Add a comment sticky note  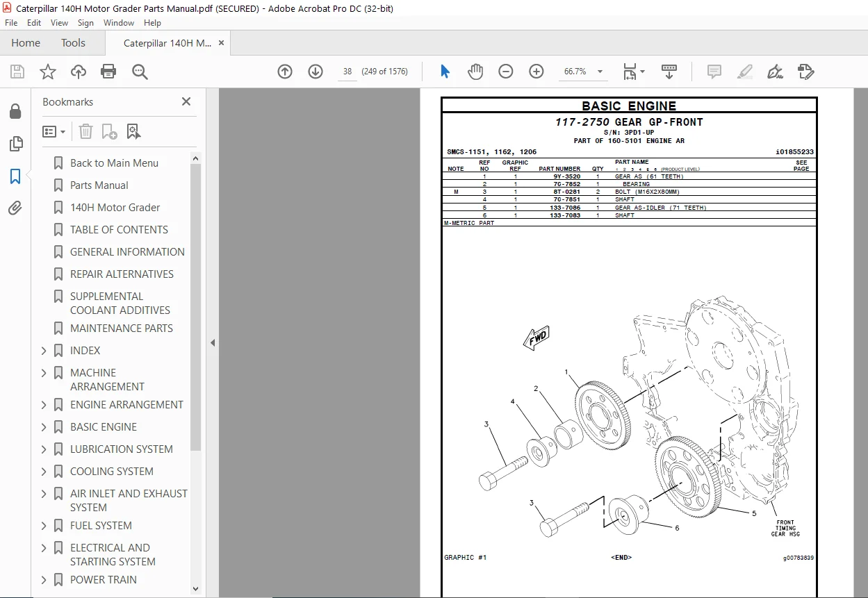point(714,72)
